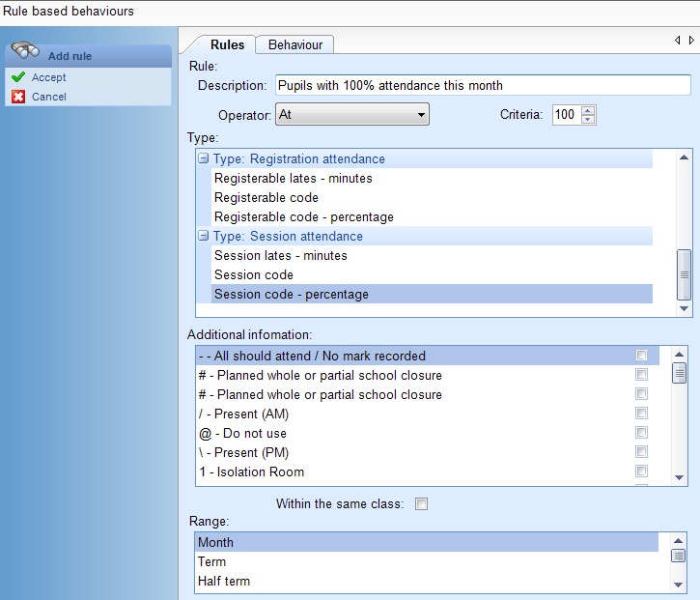The width and height of the screenshot is (700, 600).
Task: Click the Criteria value field
Action: pos(566,114)
